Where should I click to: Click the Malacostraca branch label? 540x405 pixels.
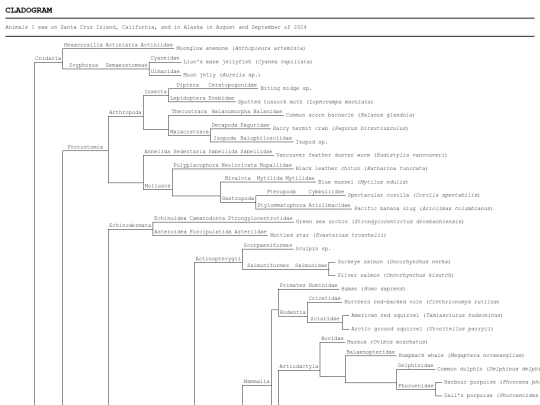[189, 132]
